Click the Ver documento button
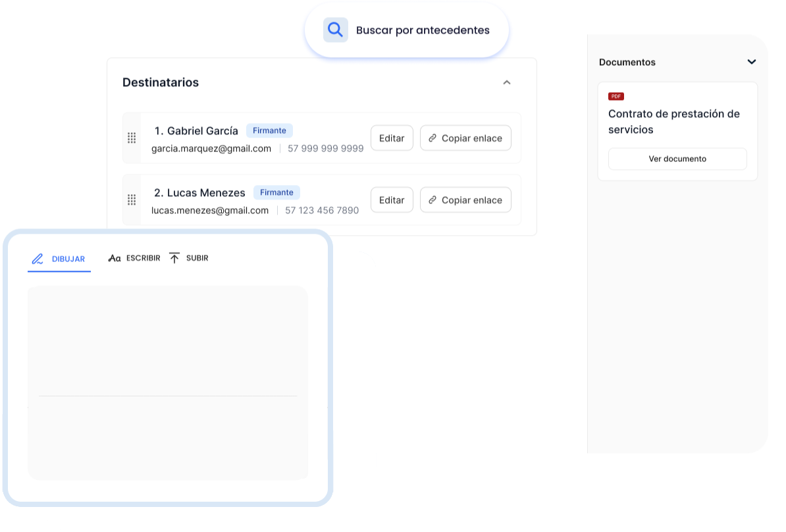 coord(677,159)
